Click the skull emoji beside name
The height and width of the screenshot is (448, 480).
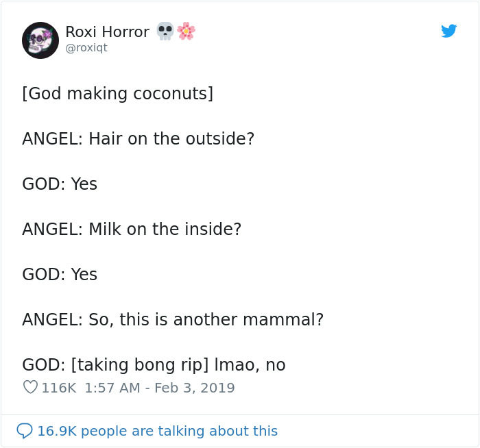[x=165, y=31]
